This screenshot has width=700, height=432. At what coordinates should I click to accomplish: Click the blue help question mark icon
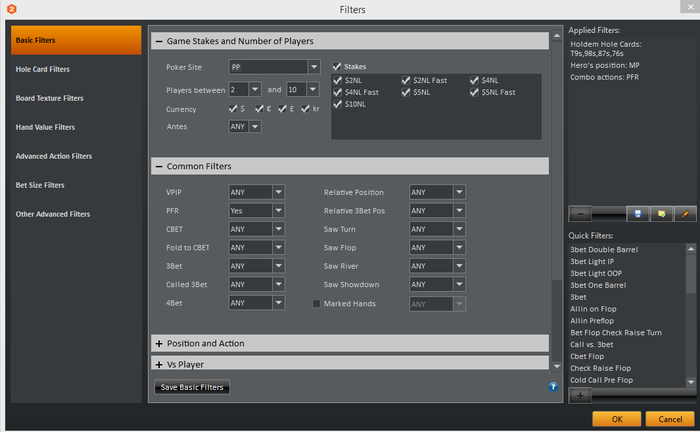click(553, 386)
